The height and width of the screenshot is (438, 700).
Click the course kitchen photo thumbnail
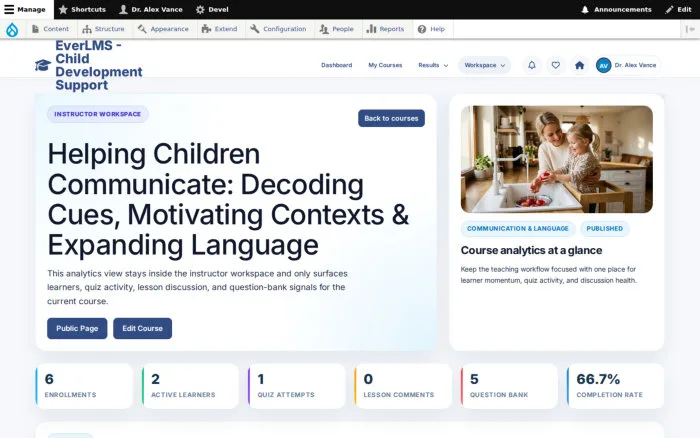[557, 159]
